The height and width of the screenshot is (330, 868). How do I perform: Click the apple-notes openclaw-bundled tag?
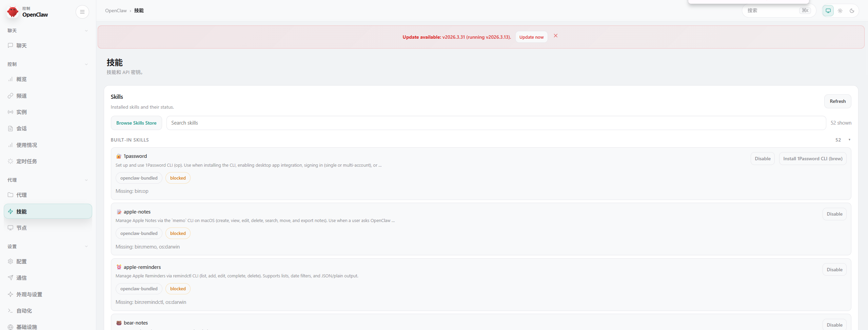(139, 233)
